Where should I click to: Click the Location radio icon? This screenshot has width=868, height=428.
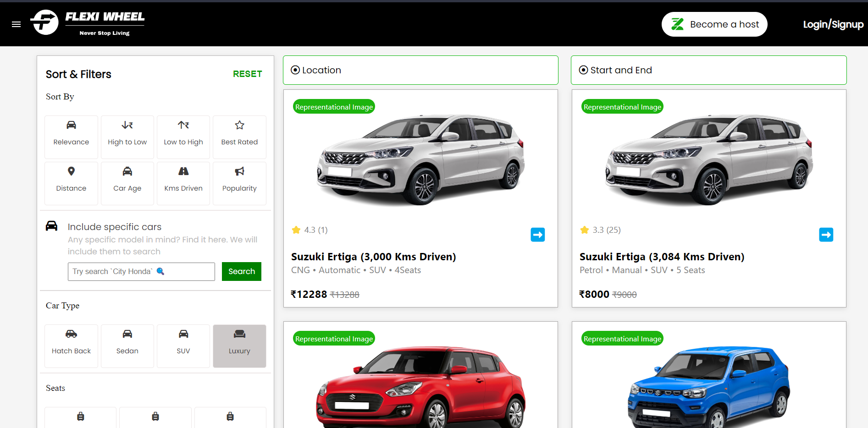tap(295, 70)
